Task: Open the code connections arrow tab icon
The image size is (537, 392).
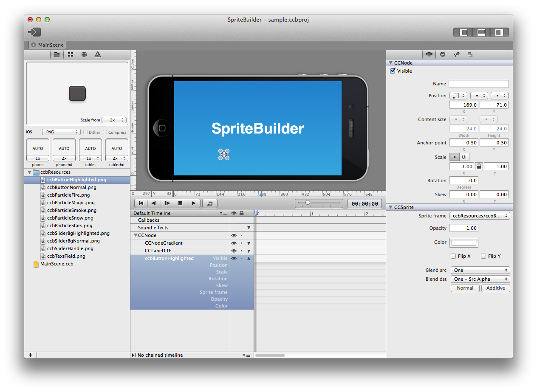Action: click(x=443, y=54)
